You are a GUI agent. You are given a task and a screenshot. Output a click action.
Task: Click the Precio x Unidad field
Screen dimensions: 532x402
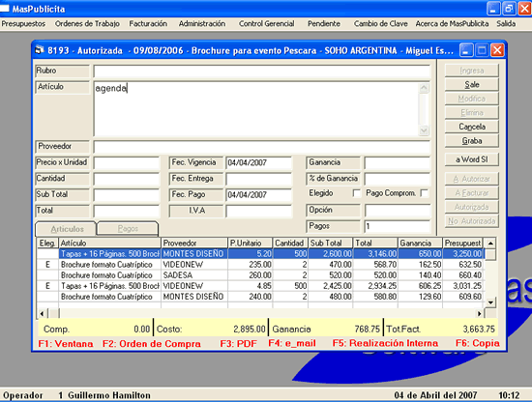click(x=126, y=163)
